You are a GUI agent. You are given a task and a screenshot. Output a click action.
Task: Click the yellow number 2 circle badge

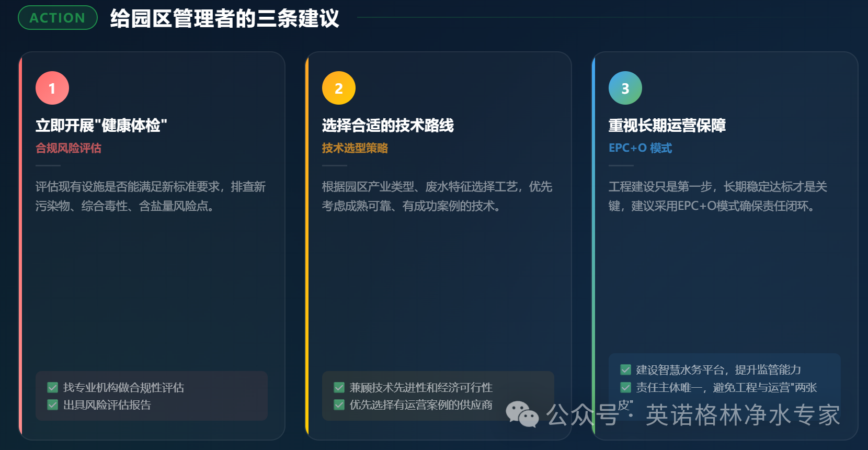coord(339,88)
